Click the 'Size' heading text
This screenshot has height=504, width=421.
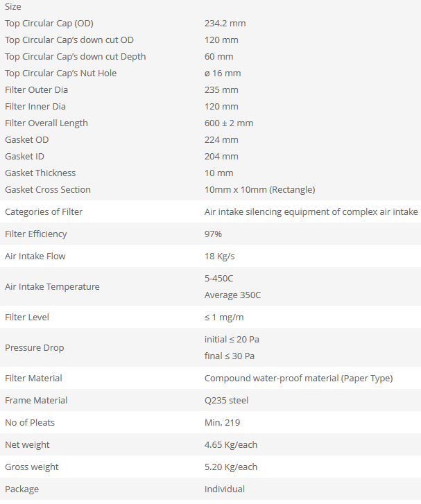(x=13, y=7)
